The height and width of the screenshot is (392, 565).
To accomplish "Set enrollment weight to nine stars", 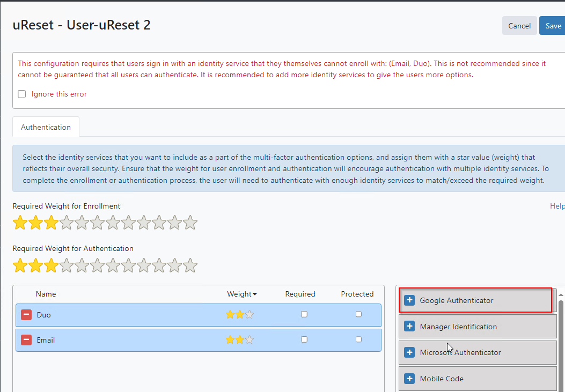I will click(144, 223).
